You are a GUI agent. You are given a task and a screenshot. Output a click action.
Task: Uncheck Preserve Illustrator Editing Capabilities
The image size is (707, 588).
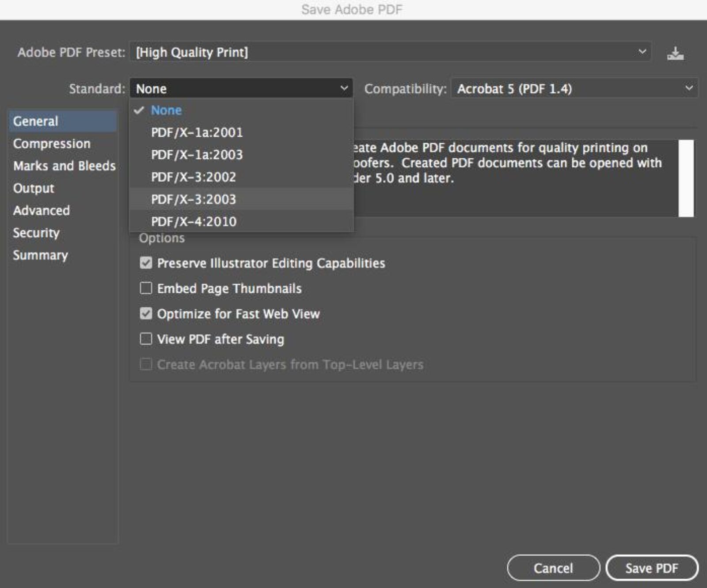(146, 263)
